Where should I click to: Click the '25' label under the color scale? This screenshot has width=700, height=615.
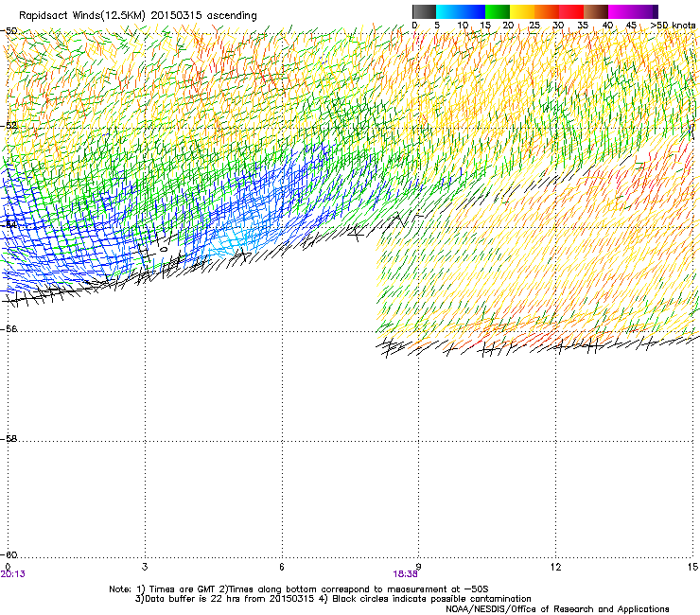click(534, 26)
